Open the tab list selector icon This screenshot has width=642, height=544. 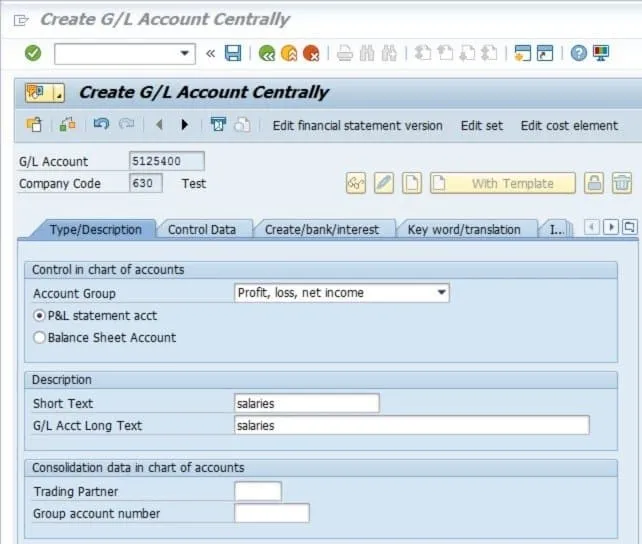pyautogui.click(x=629, y=228)
